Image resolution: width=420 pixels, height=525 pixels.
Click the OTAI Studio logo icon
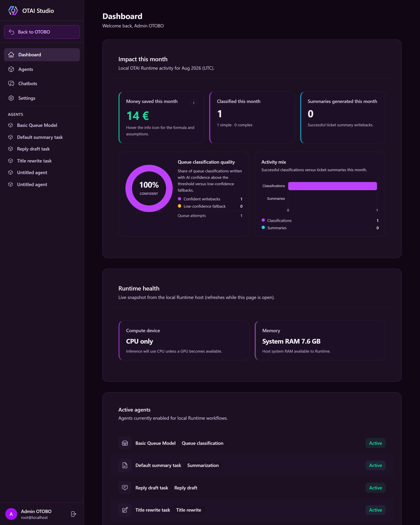(x=13, y=10)
